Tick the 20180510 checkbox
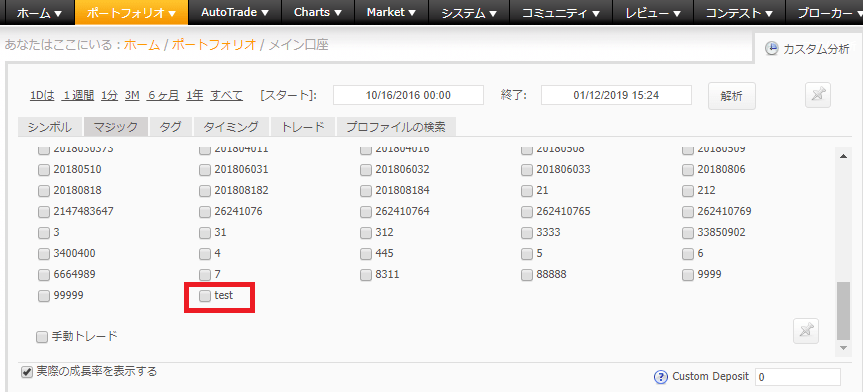 point(43,170)
